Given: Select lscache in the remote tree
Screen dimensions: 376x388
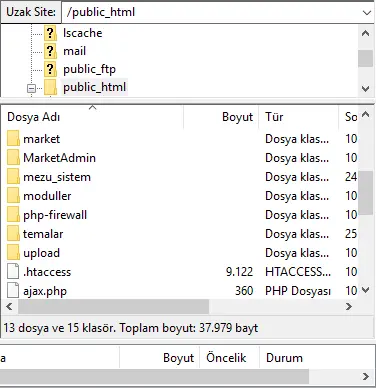Looking at the screenshot, I should point(83,33).
